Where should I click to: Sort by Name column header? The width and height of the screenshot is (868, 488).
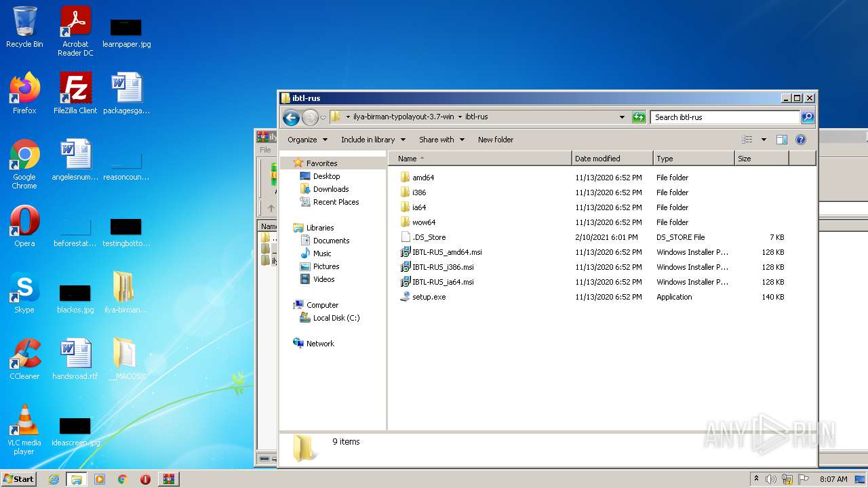click(x=480, y=159)
